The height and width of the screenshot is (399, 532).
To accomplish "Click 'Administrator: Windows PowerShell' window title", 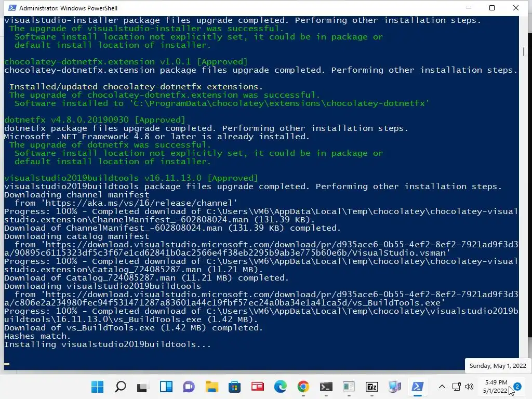I will pos(68,8).
